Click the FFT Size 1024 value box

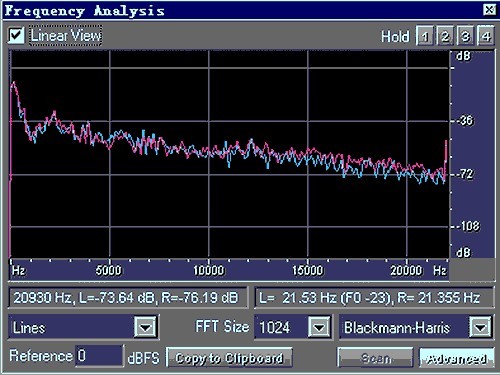pos(281,327)
